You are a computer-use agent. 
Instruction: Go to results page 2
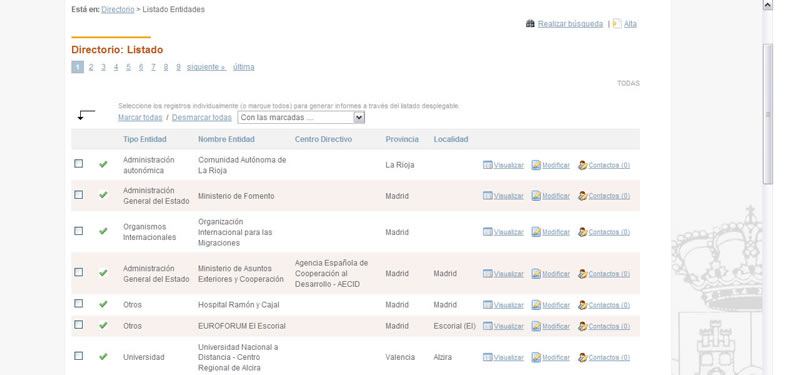coord(91,67)
